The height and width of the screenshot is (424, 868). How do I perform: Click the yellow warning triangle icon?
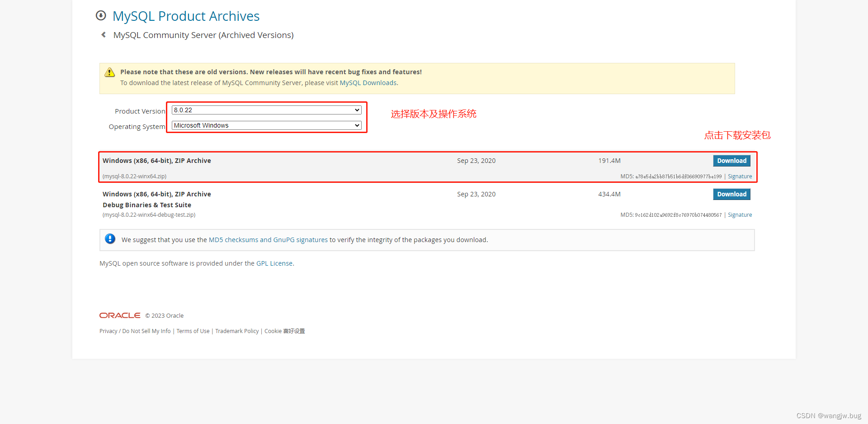(110, 72)
